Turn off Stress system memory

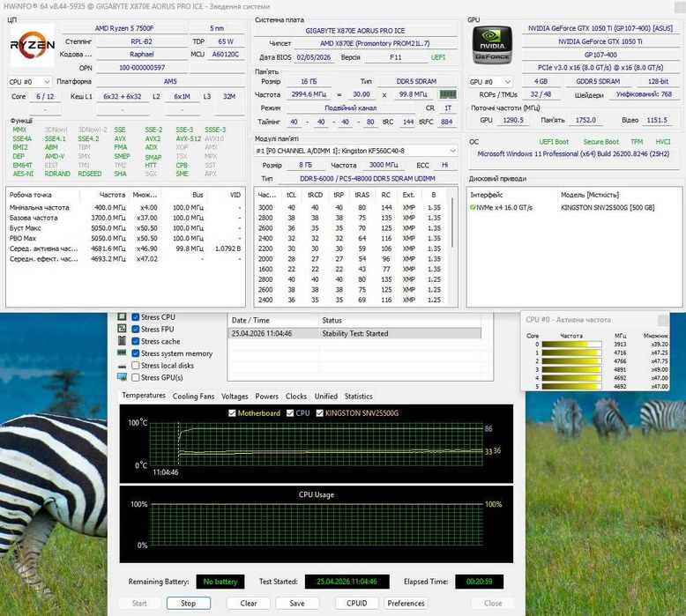[x=136, y=353]
